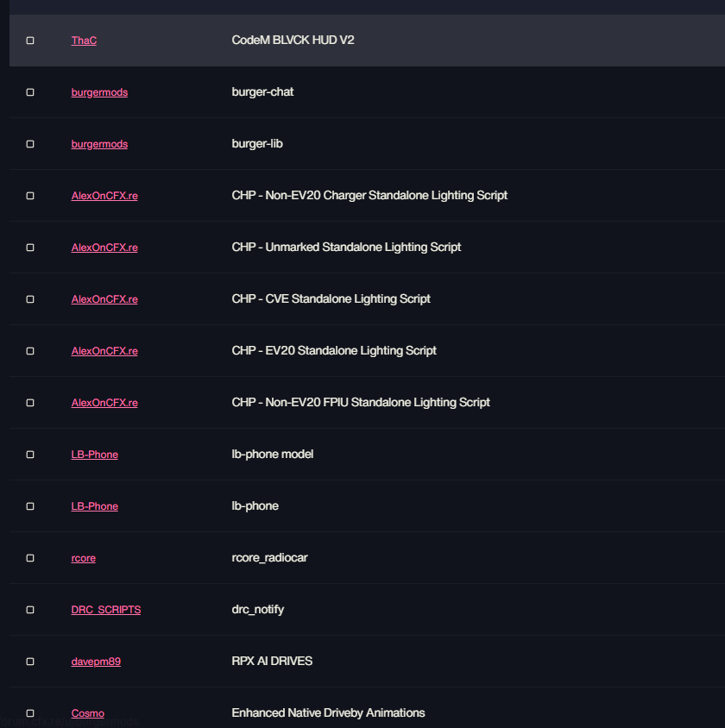725x728 pixels.
Task: Check the box next to burger-lib
Action: click(x=30, y=144)
